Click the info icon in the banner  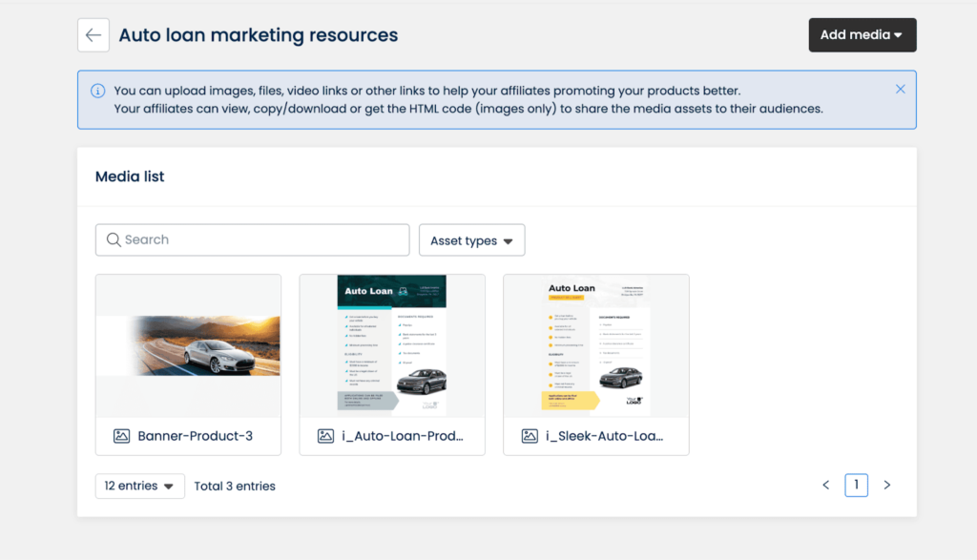[x=96, y=90]
